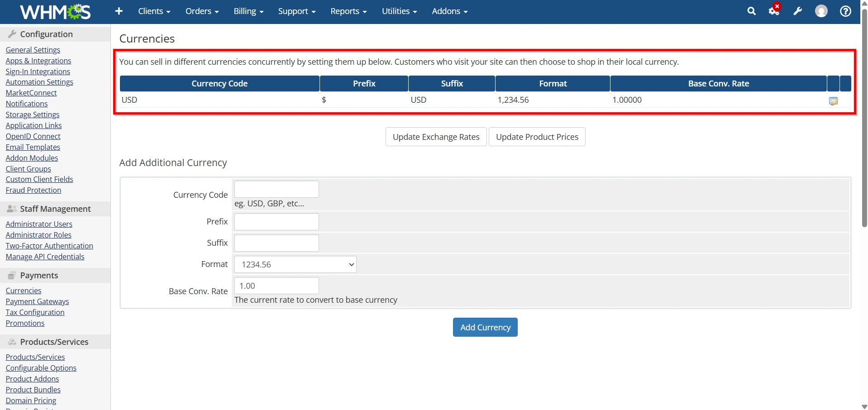
Task: Open General Settings link
Action: [x=33, y=50]
